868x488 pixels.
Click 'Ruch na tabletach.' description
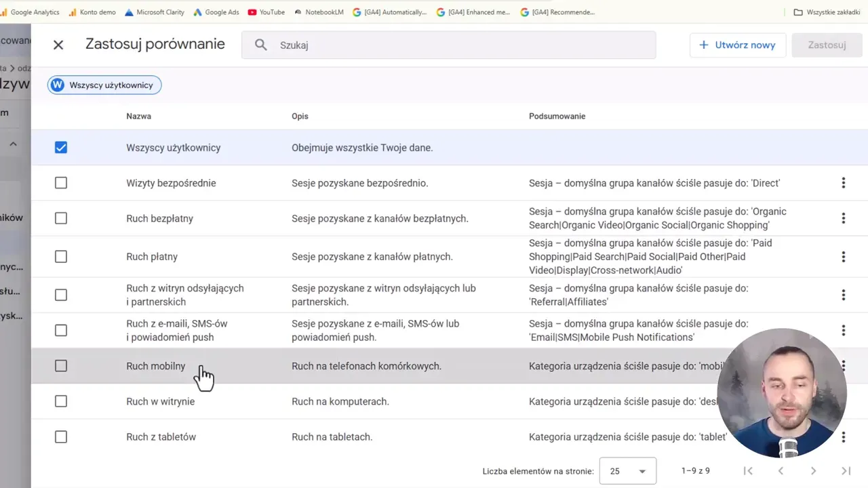tap(332, 437)
